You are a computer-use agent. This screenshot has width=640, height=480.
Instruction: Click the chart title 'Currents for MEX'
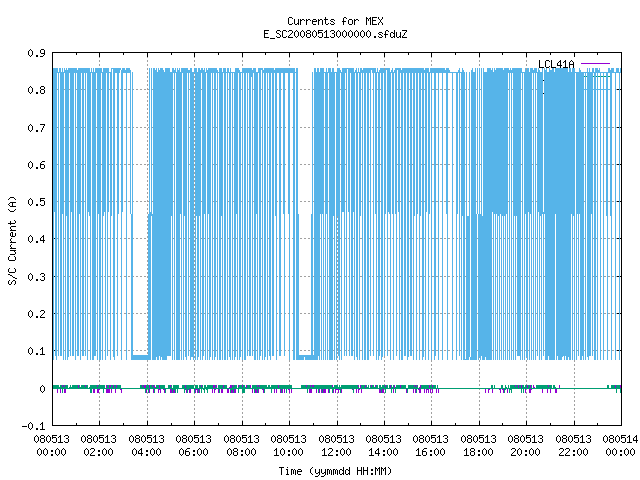point(335,21)
